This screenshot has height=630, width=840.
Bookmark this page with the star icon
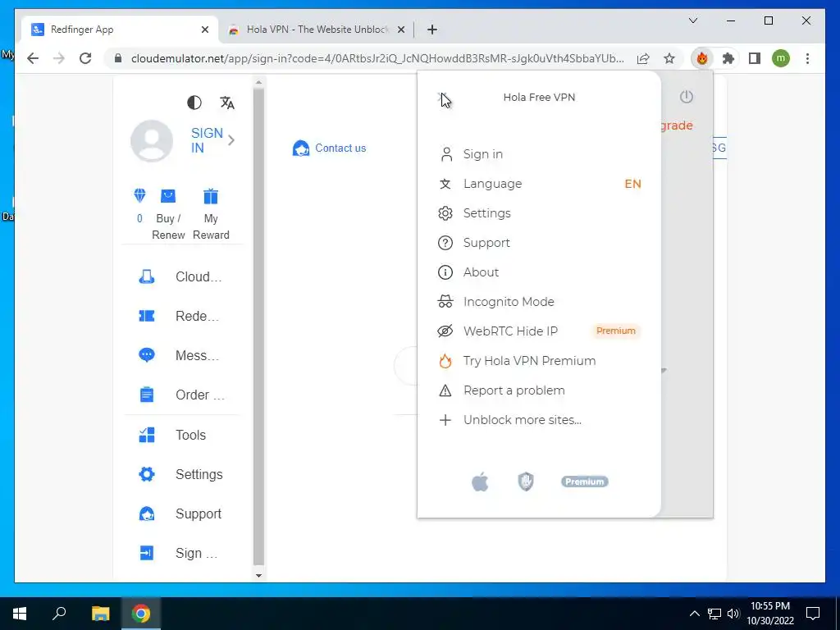click(669, 58)
